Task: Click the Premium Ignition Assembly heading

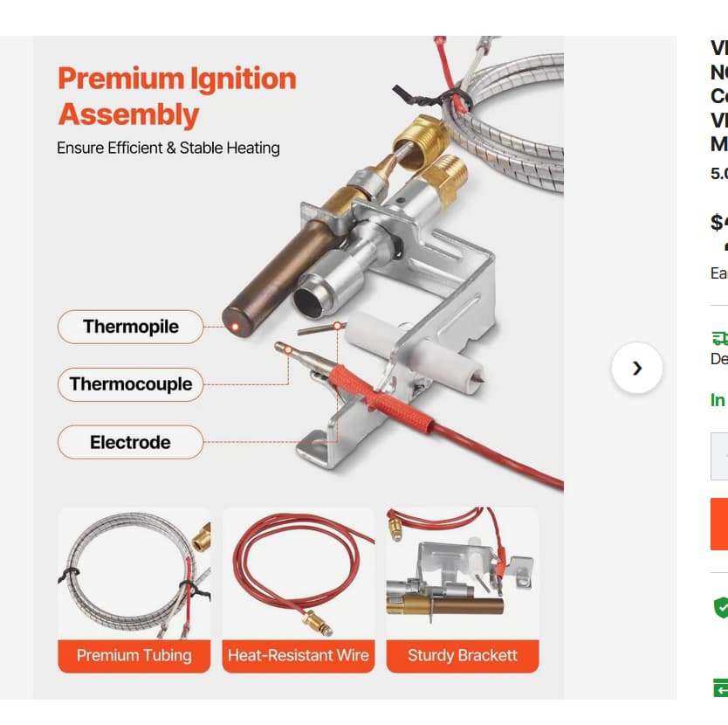Action: tap(177, 96)
